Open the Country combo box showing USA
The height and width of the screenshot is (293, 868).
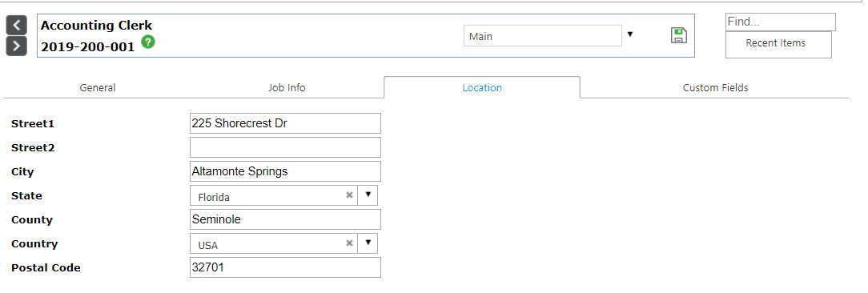(283, 243)
